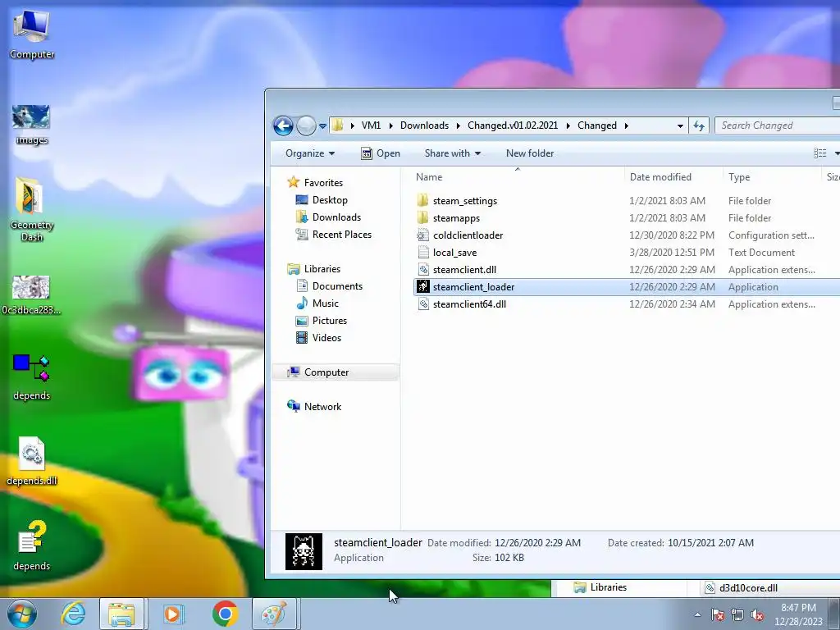
Task: Open the Computer desktop icon
Action: (32, 34)
